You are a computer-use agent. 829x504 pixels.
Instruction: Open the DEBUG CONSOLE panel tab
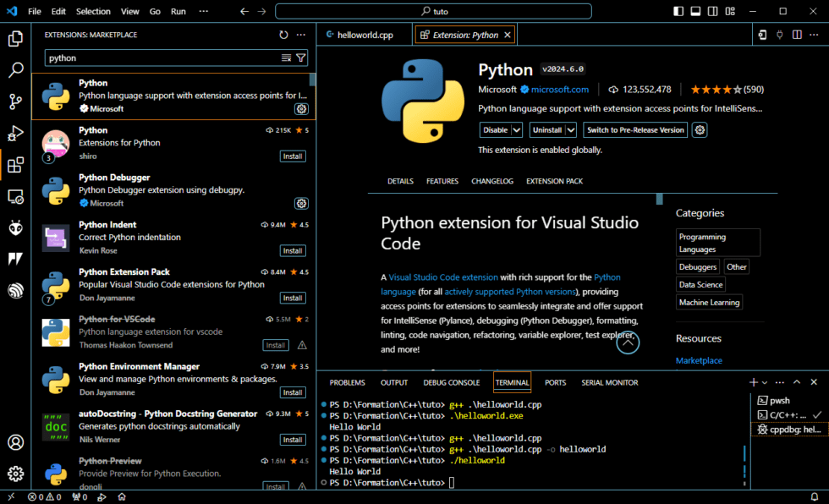[452, 382]
